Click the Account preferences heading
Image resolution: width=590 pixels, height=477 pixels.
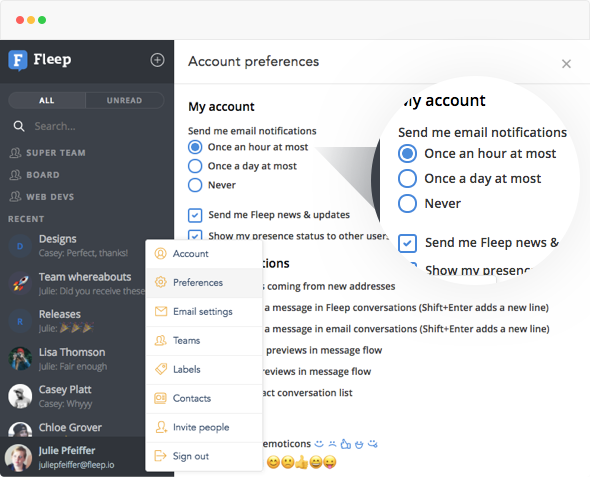point(254,61)
